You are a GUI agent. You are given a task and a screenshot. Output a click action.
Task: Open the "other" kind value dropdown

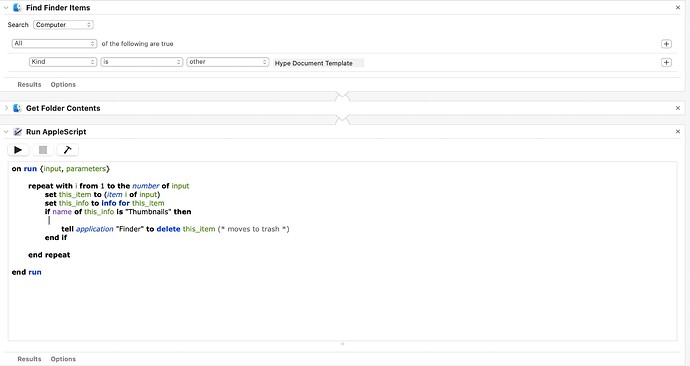(228, 62)
